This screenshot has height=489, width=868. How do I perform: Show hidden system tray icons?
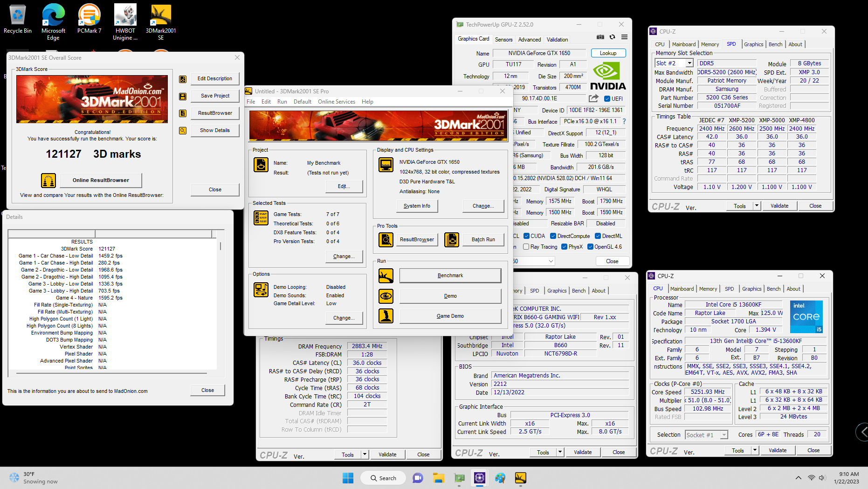799,478
